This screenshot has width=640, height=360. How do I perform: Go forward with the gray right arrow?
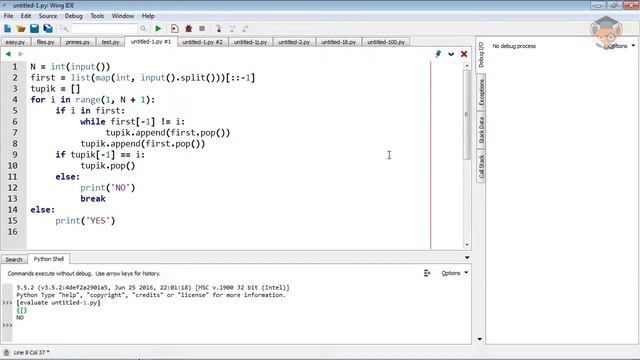tap(20, 54)
